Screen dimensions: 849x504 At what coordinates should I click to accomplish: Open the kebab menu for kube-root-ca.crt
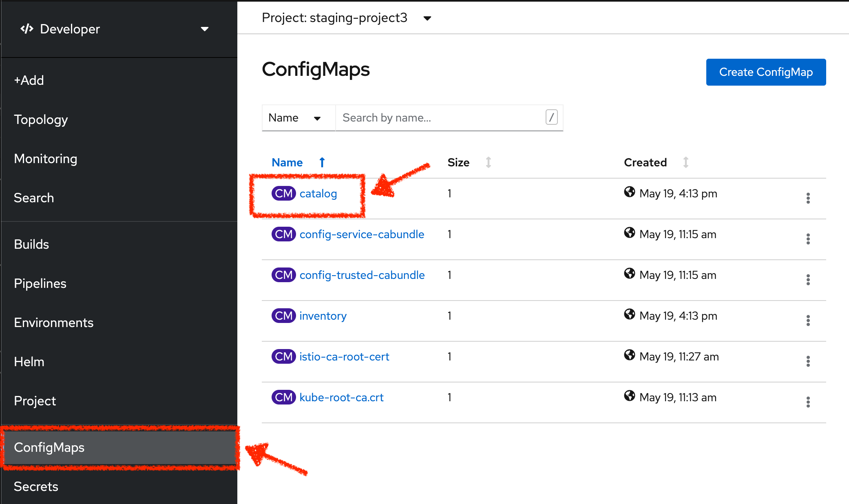click(808, 402)
